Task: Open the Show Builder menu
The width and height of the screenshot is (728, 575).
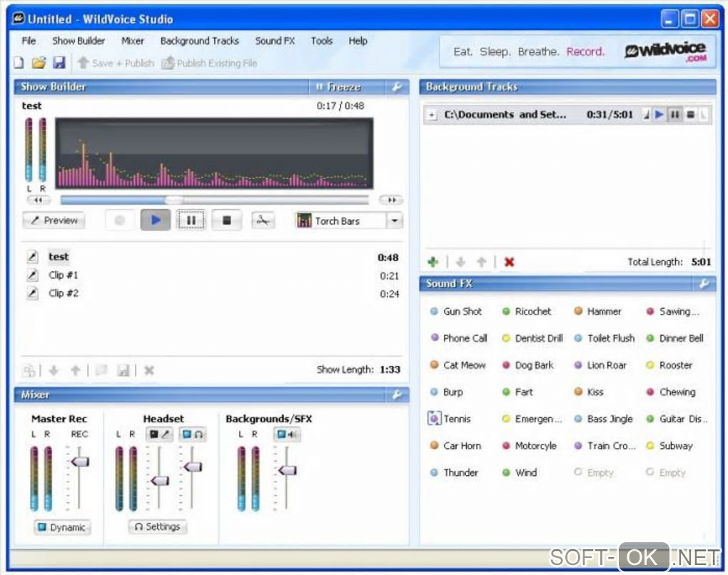Action: 79,41
